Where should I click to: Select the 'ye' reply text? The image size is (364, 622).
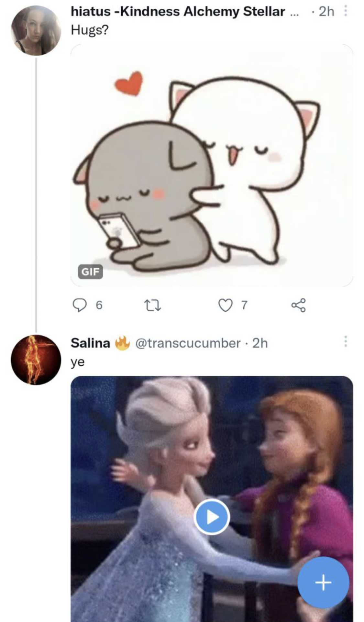(x=78, y=362)
